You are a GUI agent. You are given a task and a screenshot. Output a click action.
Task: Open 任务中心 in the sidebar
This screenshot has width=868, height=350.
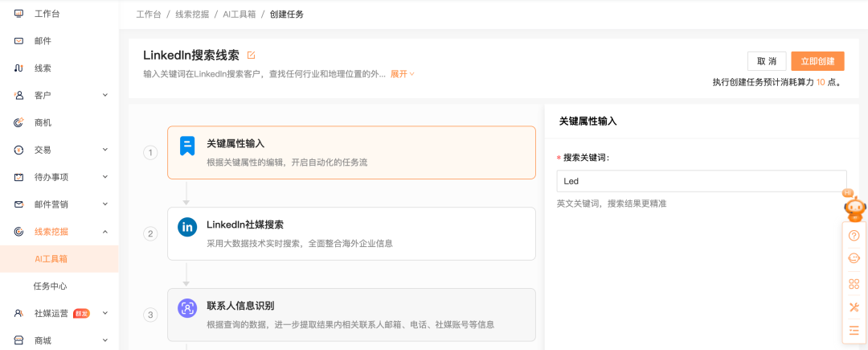(x=50, y=286)
